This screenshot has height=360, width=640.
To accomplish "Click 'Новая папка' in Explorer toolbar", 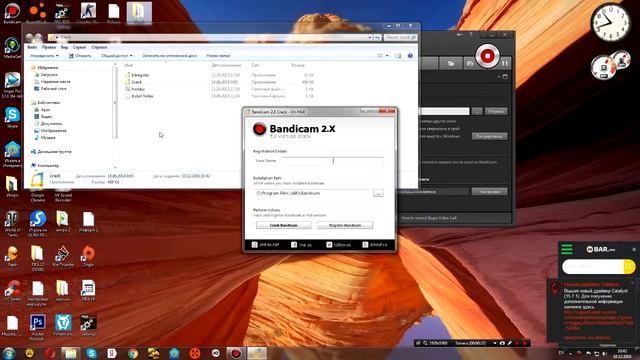I will coord(218,56).
